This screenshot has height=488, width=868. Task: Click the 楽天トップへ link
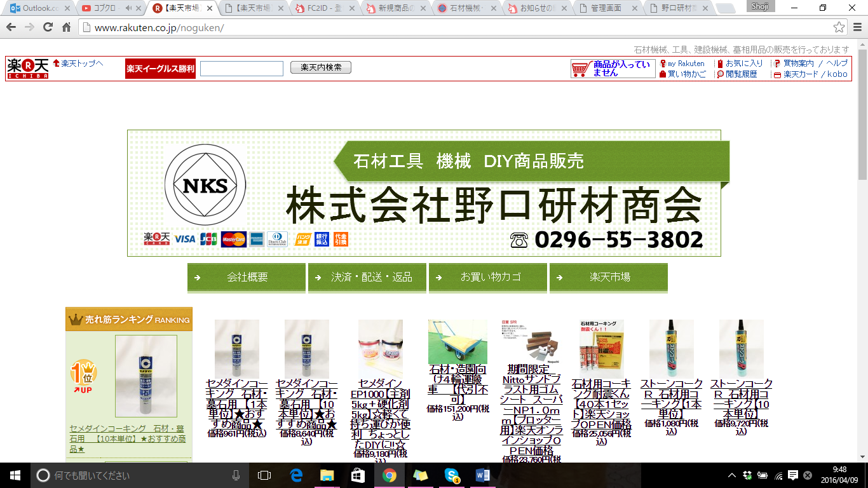click(x=82, y=64)
